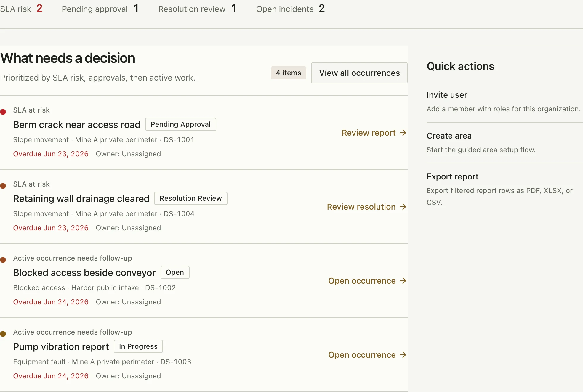583x392 pixels.
Task: Click the SLA risk counter
Action: click(x=21, y=9)
